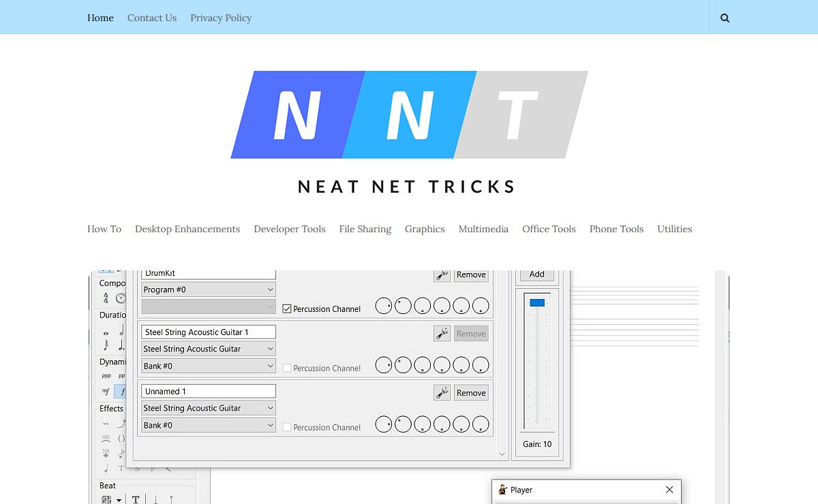Select the highlighted forte f dynamic icon
The image size is (818, 504).
pos(121,392)
